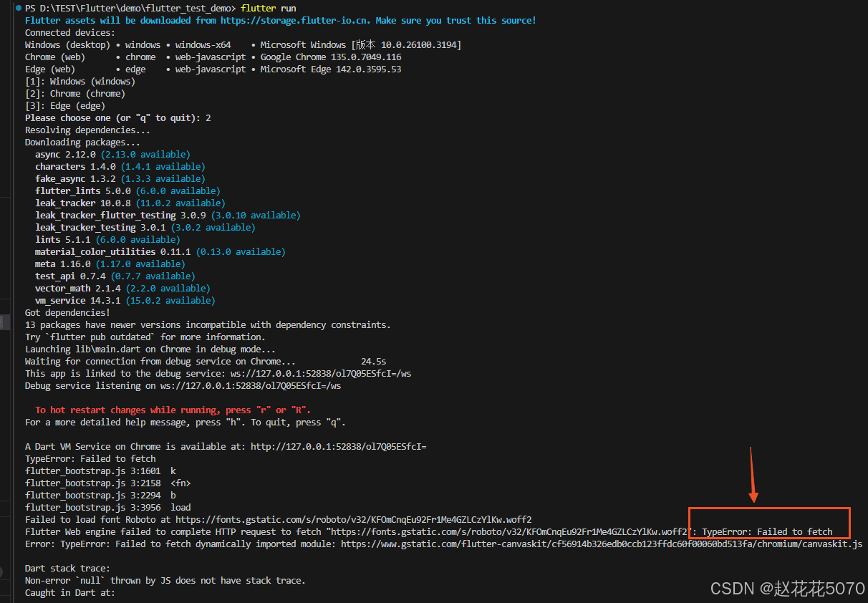Open the gstatic canvaskit.js module URL
The width and height of the screenshot is (868, 603).
(602, 544)
